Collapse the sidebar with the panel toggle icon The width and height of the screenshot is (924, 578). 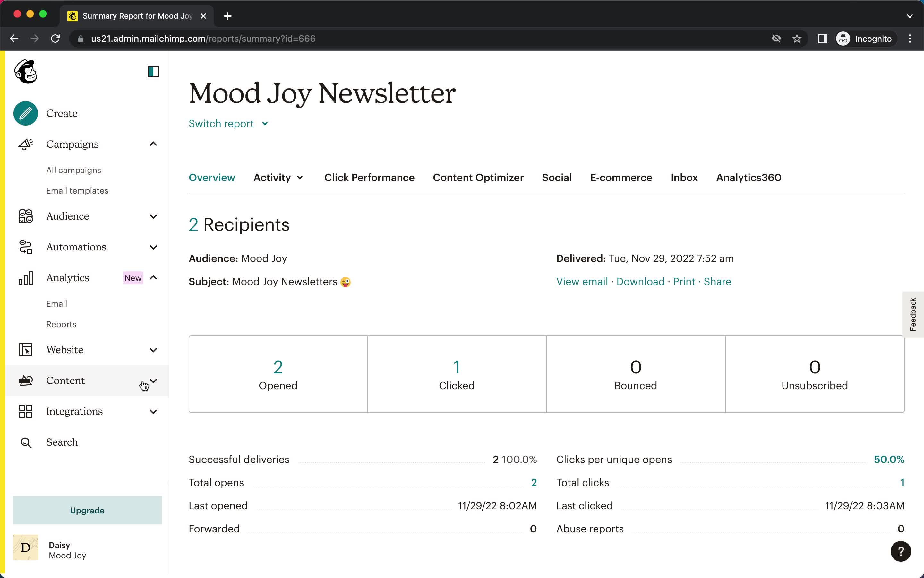pyautogui.click(x=153, y=72)
